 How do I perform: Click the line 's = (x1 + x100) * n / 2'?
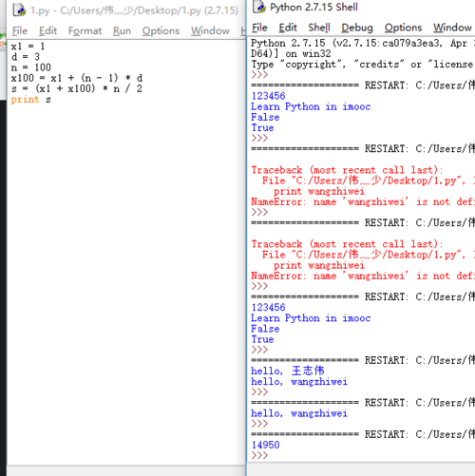point(77,88)
